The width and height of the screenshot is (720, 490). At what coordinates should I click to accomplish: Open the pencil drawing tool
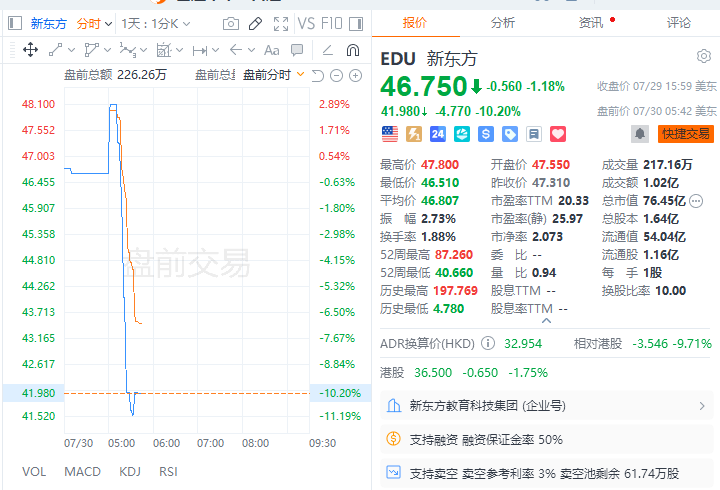255,23
